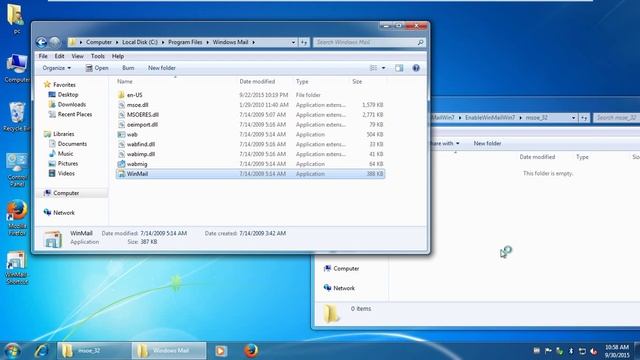Click New folder in msoe_32 window

pos(487,144)
